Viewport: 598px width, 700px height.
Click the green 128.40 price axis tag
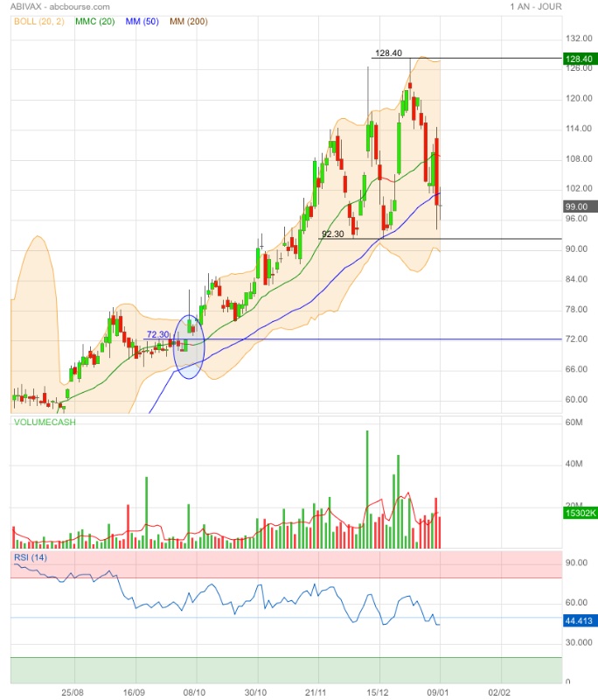[x=579, y=59]
